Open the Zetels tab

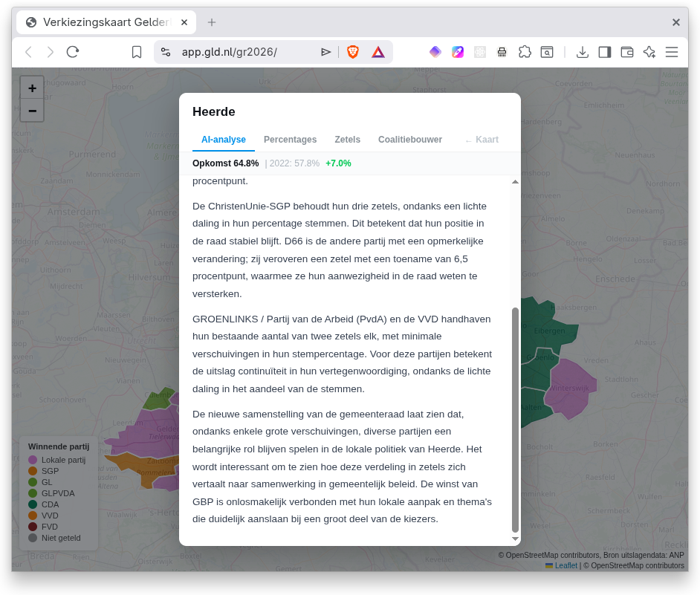pos(347,139)
